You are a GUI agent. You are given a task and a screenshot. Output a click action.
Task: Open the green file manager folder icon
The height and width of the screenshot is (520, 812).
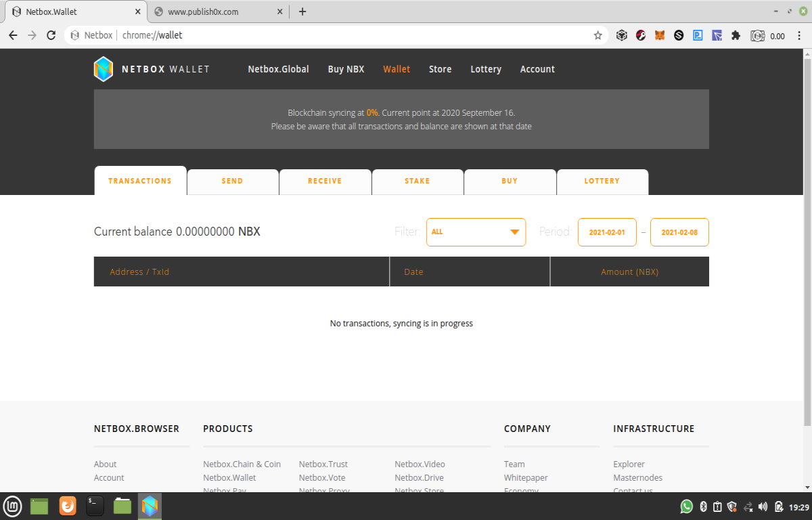tap(122, 506)
